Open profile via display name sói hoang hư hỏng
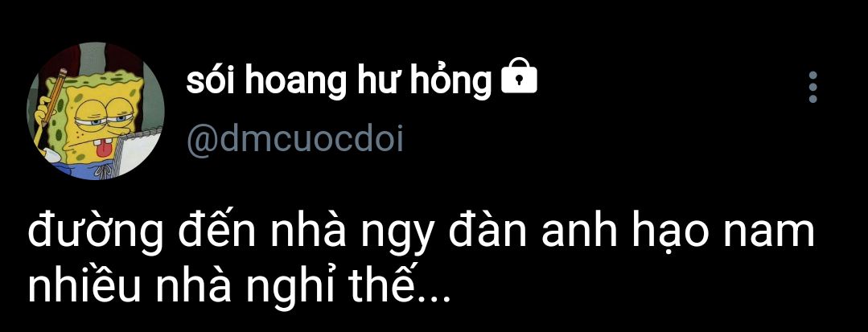 [x=338, y=82]
